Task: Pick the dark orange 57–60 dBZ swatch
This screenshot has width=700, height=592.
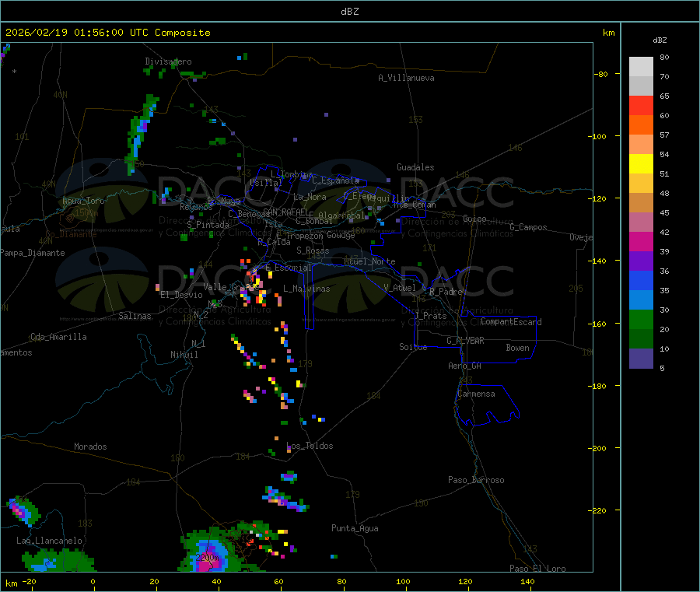Action: pyautogui.click(x=641, y=125)
